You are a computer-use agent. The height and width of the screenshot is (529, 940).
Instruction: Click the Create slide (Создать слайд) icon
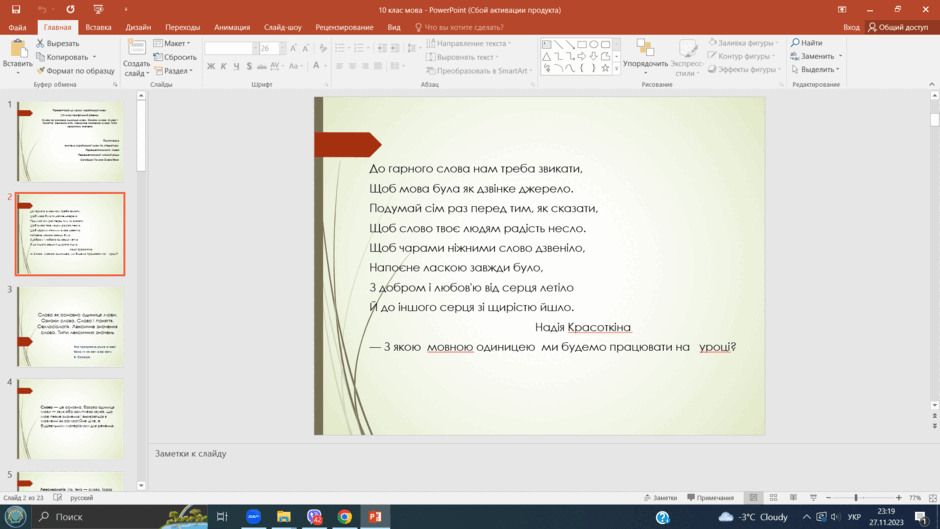click(136, 48)
